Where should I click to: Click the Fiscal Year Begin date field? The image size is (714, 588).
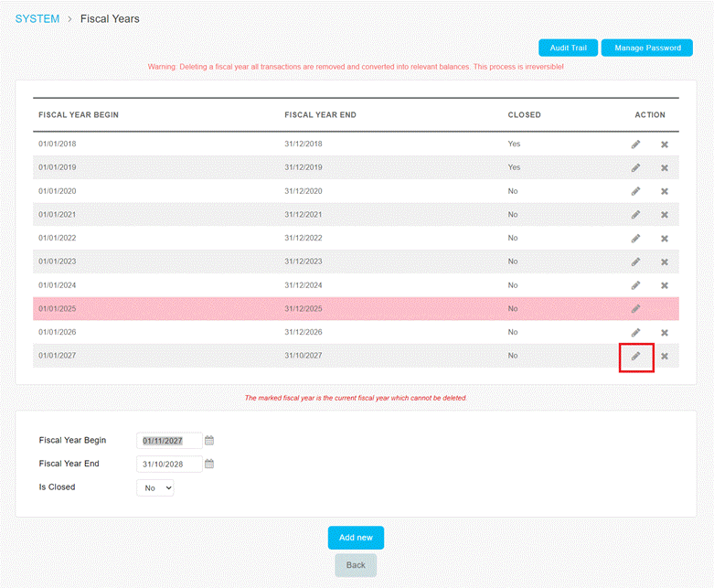pos(169,441)
